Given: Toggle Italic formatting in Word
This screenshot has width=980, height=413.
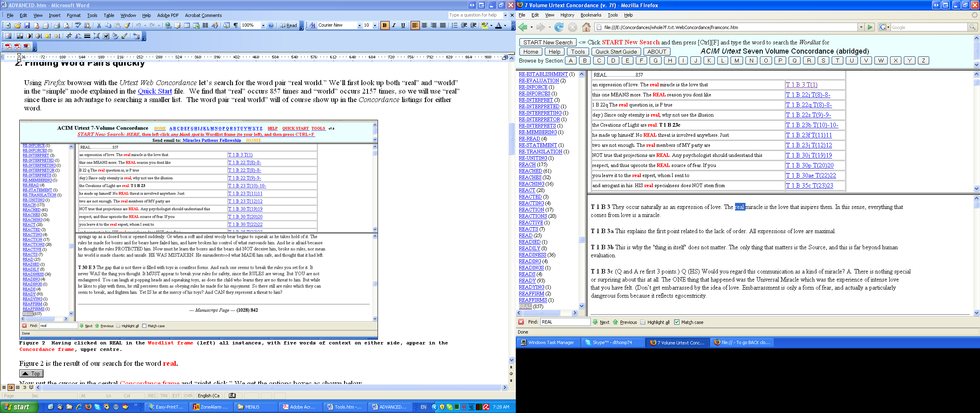Looking at the screenshot, I should tap(394, 25).
